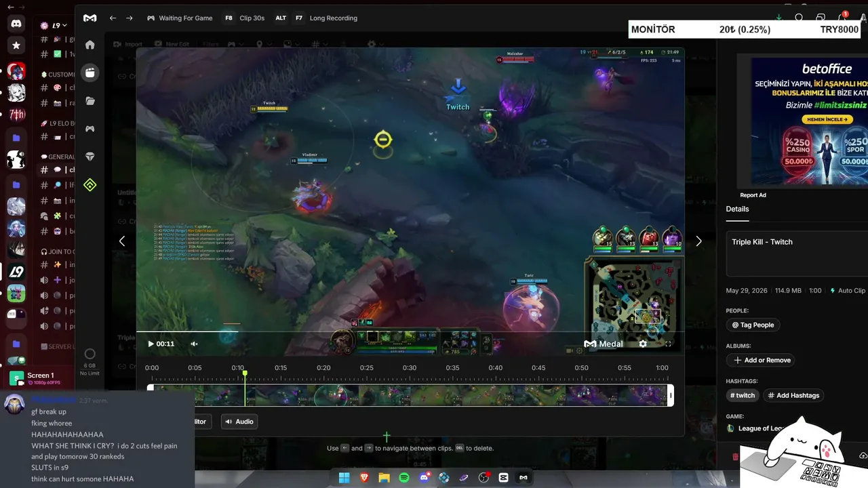The image size is (868, 488).
Task: Open the Clips library icon in Medal sidebar
Action: [90, 73]
